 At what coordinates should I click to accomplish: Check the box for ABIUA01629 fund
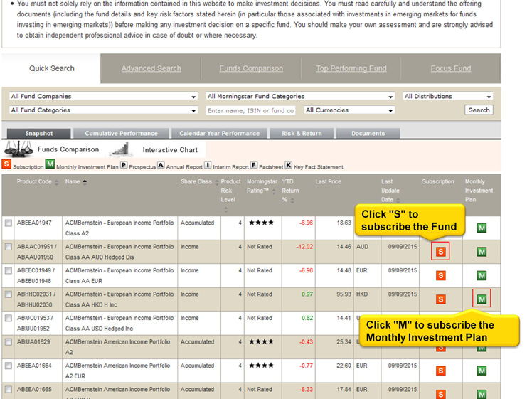pos(9,341)
